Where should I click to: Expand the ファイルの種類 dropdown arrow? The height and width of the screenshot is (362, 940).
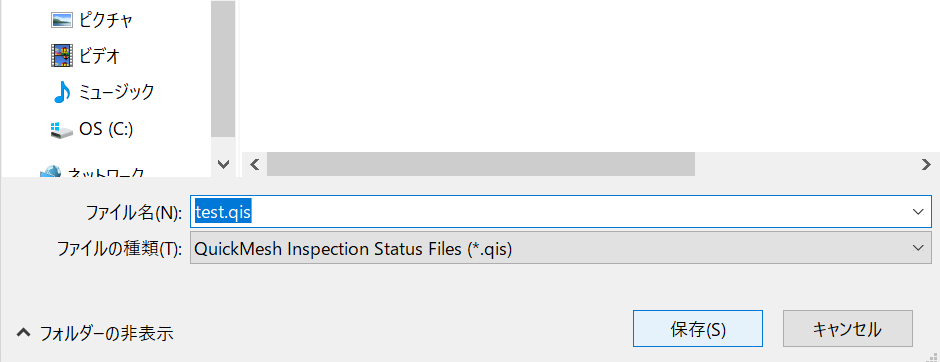point(917,248)
